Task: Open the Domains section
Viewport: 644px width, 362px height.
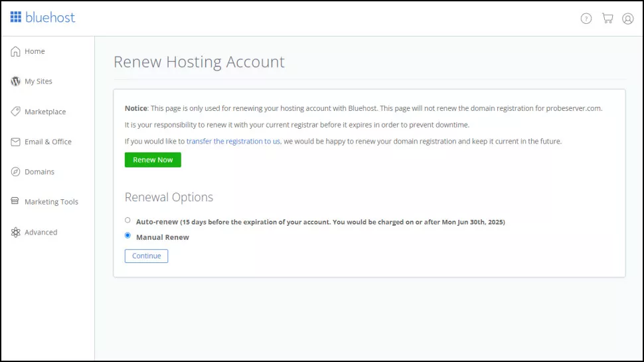Action: coord(39,172)
